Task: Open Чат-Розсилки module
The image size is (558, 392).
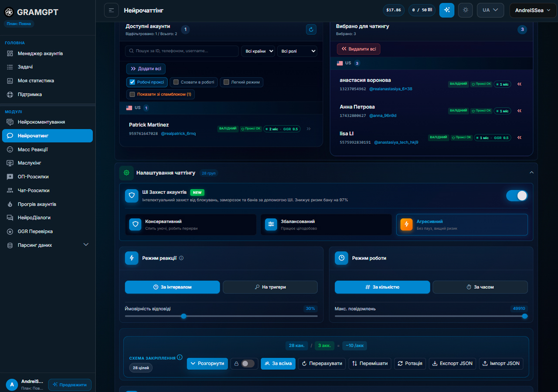Action: click(48, 190)
